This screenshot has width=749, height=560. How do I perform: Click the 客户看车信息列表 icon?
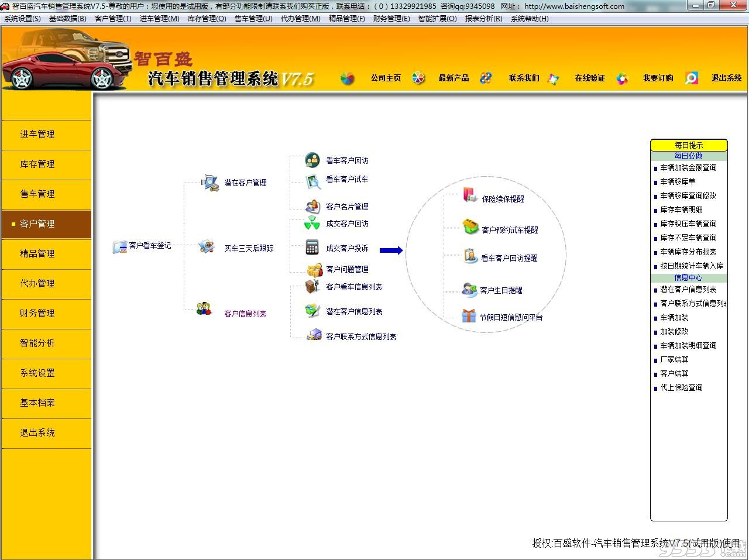pos(312,286)
